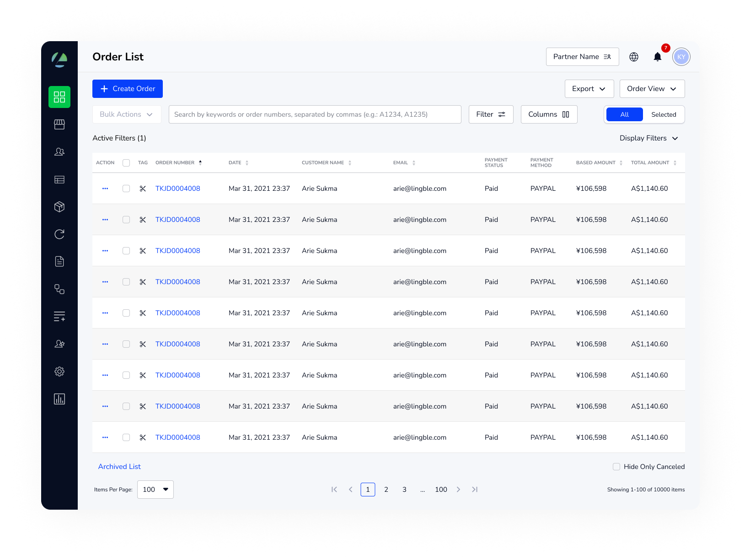The height and width of the screenshot is (560, 750).
Task: Check the first order row's checkbox
Action: 126,188
